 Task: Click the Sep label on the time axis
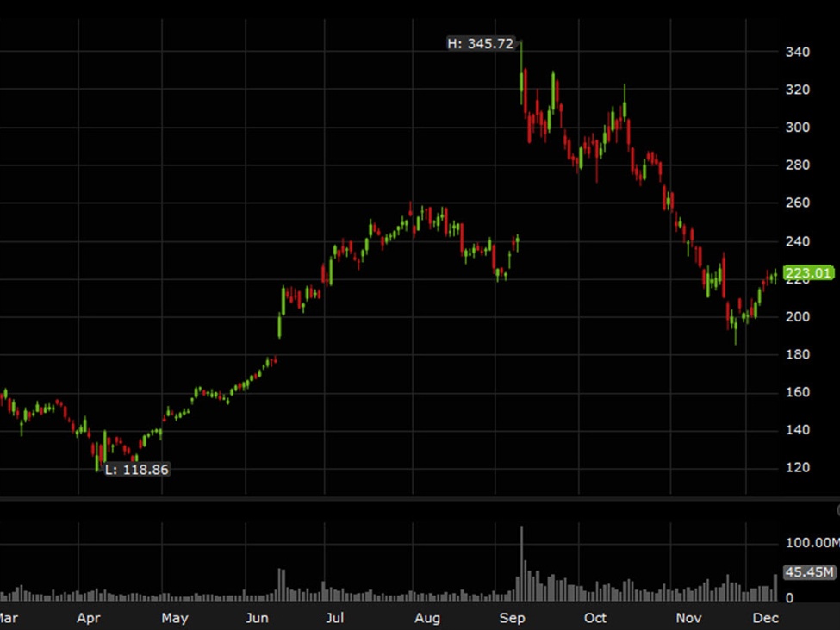click(x=513, y=618)
